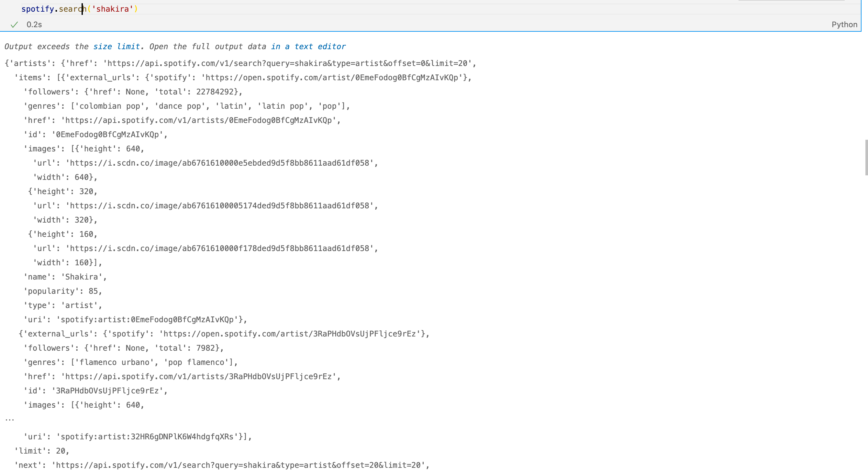Click the last 'images': [{'height': 640 line
The width and height of the screenshot is (868, 473).
pyautogui.click(x=83, y=405)
